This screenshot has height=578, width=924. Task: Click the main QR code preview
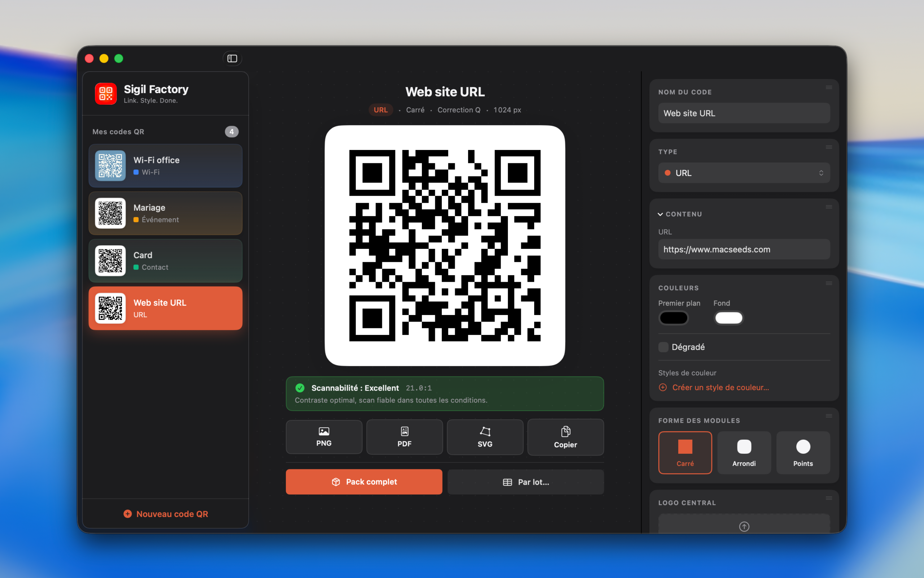(x=445, y=245)
